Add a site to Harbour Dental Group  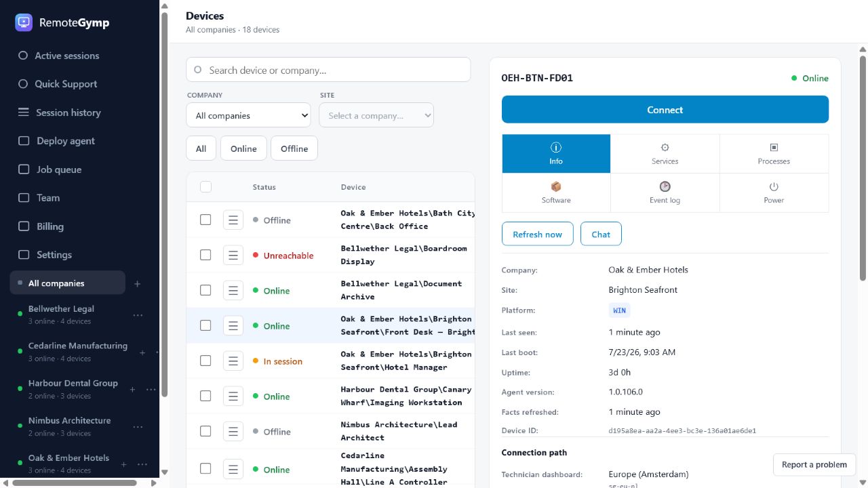pyautogui.click(x=132, y=390)
